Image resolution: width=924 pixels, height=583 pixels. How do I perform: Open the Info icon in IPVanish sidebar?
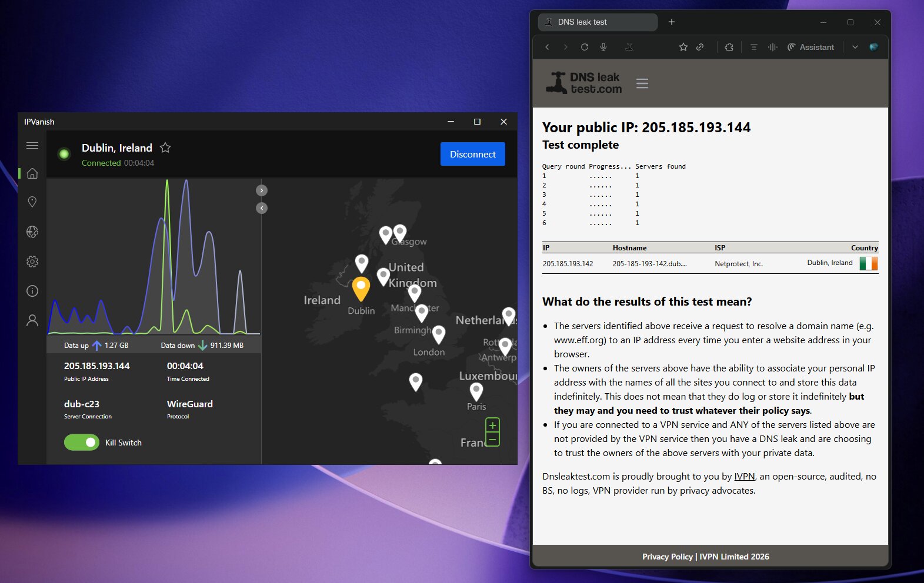[x=32, y=291]
